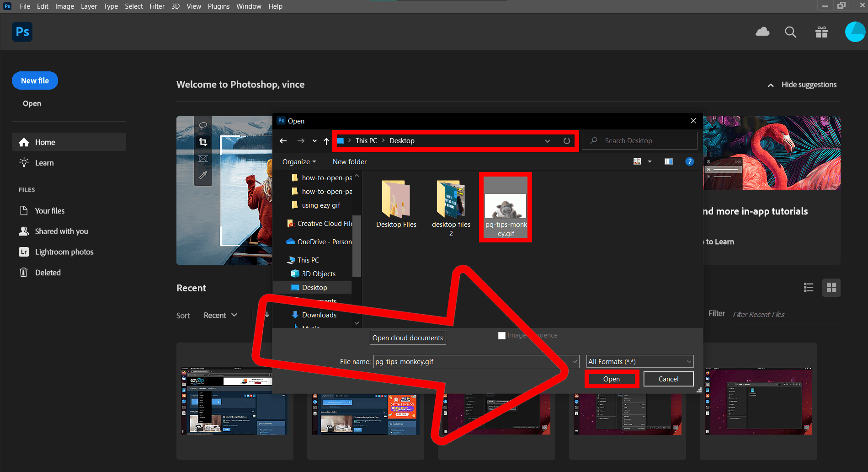The image size is (868, 472).
Task: Select the Home icon in the sidebar
Action: (x=23, y=142)
